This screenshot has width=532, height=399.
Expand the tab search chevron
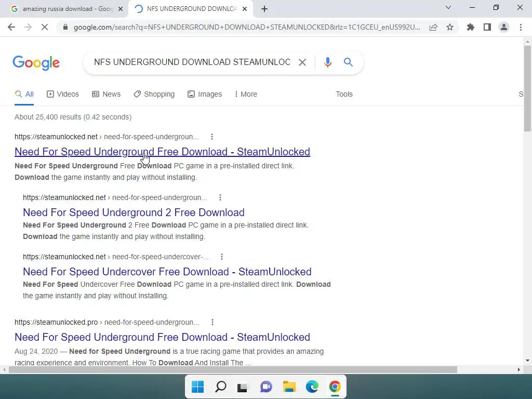point(448,7)
